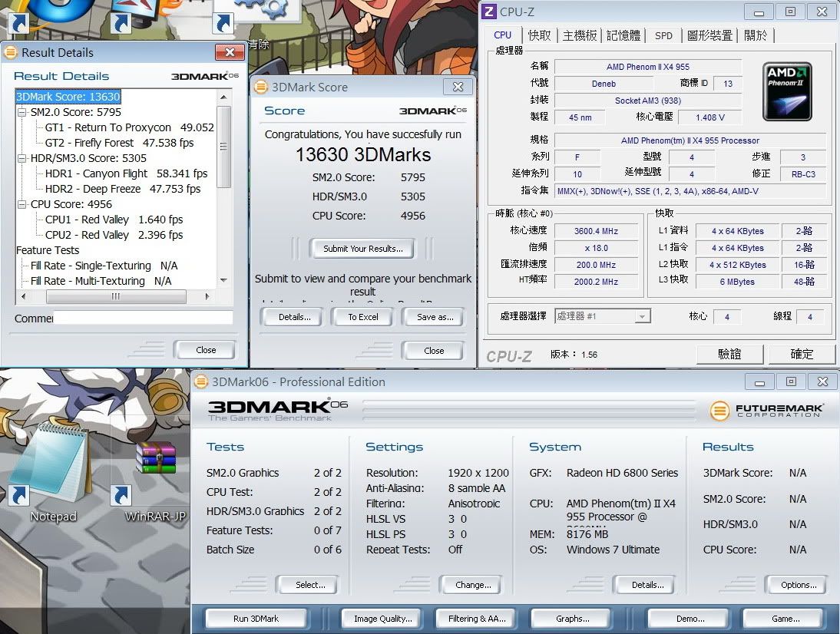
Task: Focus the Comment input field
Action: point(144,318)
